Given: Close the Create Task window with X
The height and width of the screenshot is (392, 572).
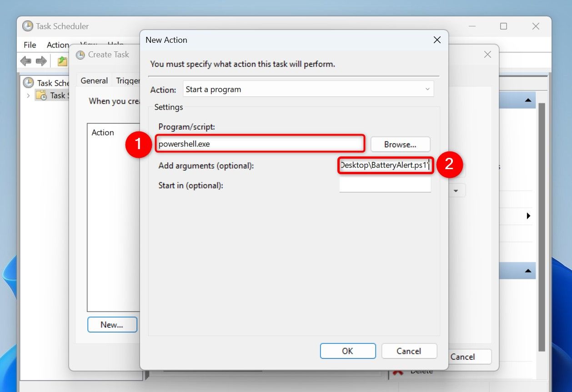Looking at the screenshot, I should click(x=487, y=55).
